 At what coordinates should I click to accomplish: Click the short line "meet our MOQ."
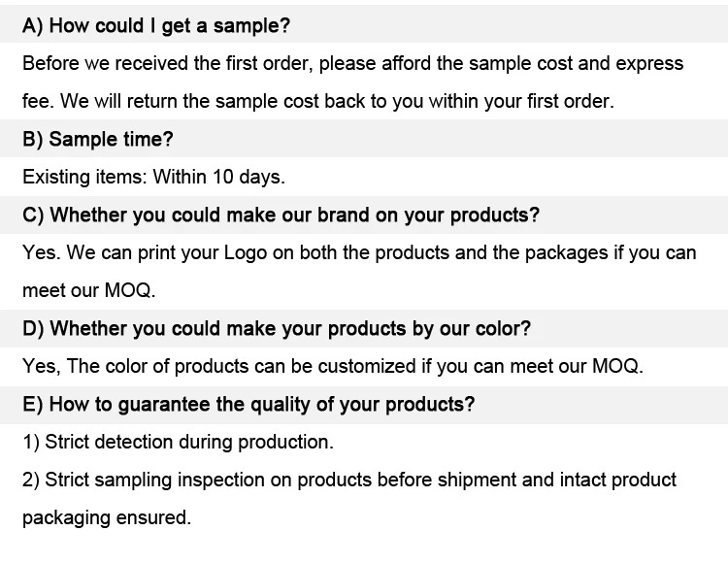pos(89,291)
